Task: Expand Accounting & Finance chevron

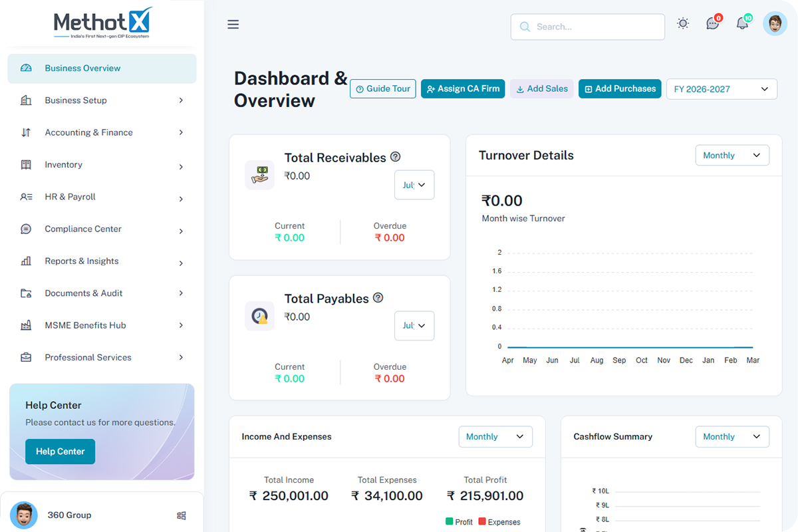Action: pyautogui.click(x=181, y=132)
